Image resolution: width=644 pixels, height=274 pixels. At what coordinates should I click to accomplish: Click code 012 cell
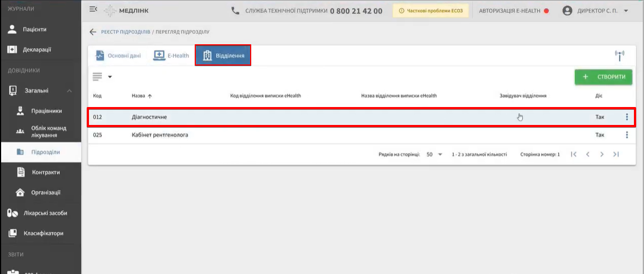click(x=97, y=117)
